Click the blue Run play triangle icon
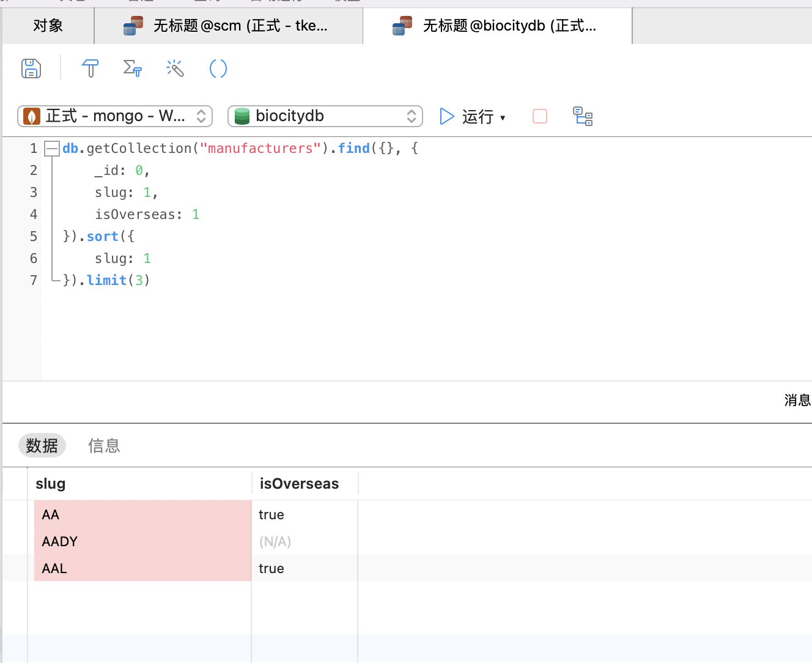This screenshot has height=663, width=812. pyautogui.click(x=447, y=116)
